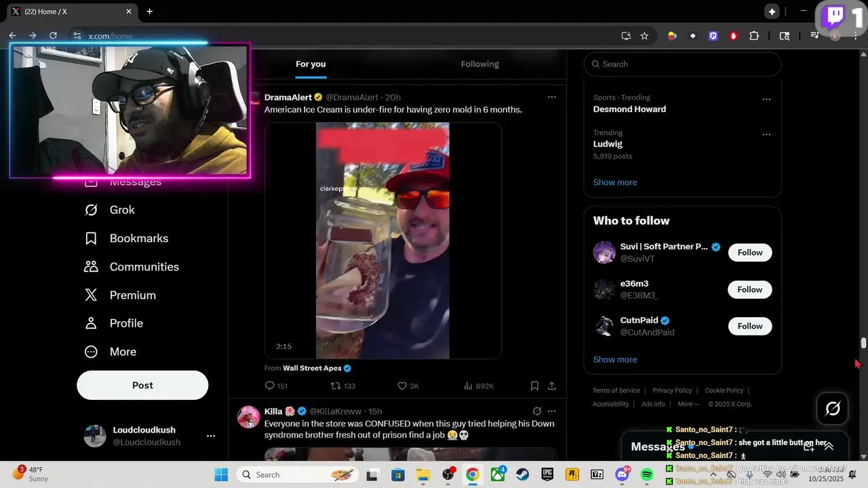This screenshot has height=488, width=868.
Task: Open Epic Games from the taskbar
Action: point(547,474)
